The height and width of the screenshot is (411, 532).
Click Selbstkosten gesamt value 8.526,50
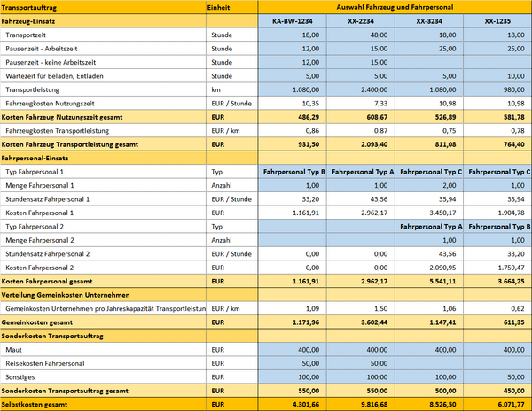click(x=429, y=404)
